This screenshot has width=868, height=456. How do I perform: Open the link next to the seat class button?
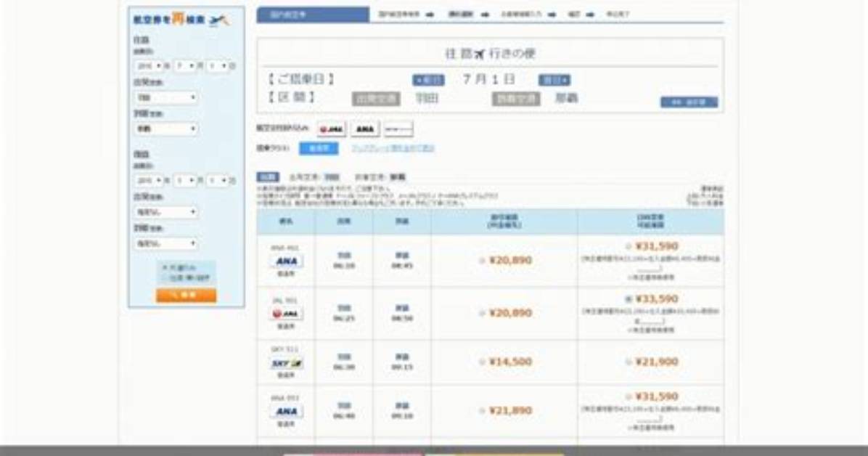tap(393, 149)
